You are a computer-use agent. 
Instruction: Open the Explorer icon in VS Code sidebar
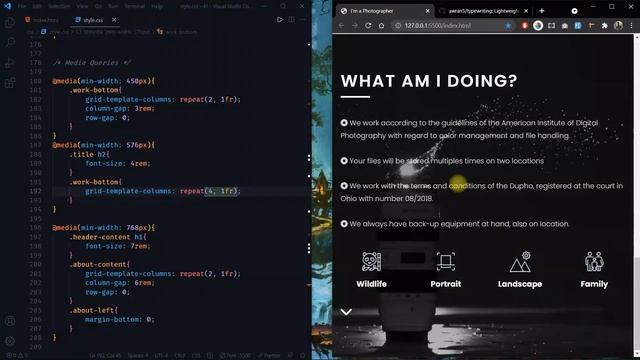click(x=10, y=23)
